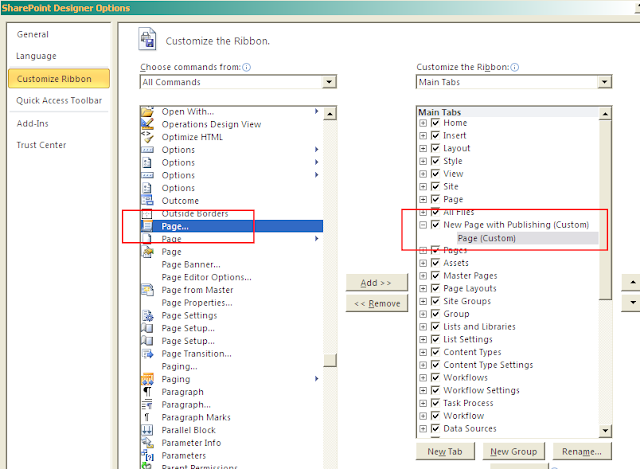Collapse New Page with Publishing (Custom) node
The image size is (640, 469).
(x=423, y=224)
